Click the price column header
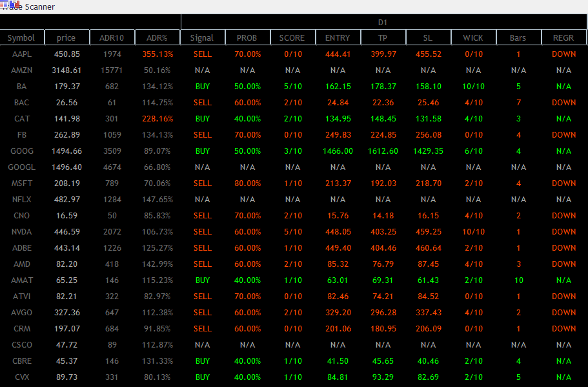 [66, 38]
